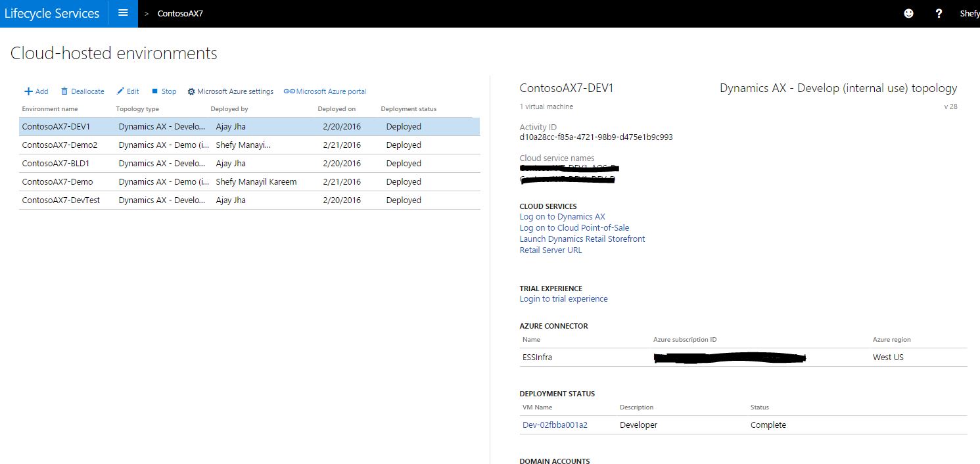Screen dimensions: 980x464
Task: Open Microsoft Azure settings gear
Action: (191, 91)
